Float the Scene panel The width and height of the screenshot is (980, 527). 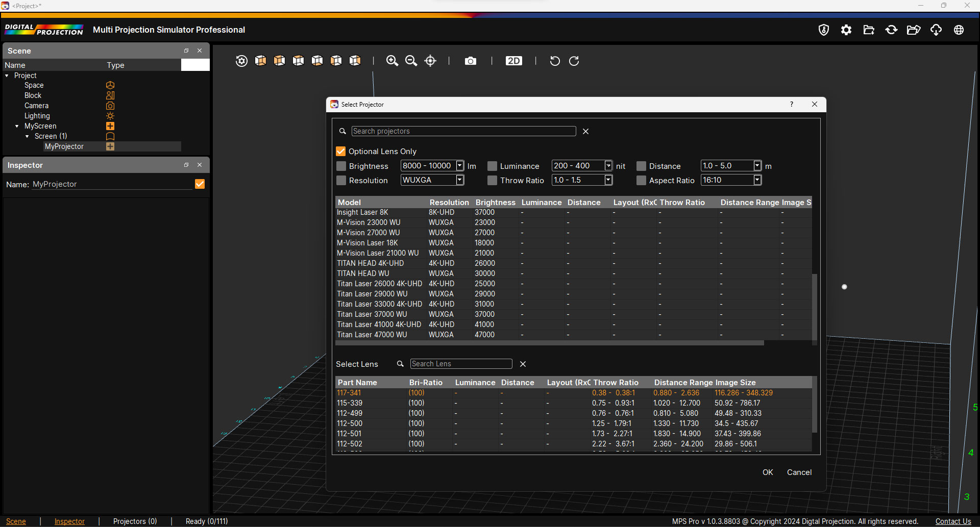click(186, 51)
